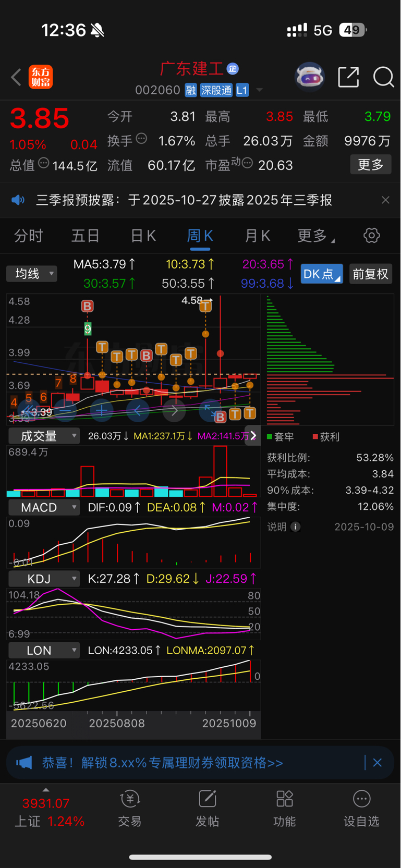Image resolution: width=401 pixels, height=868 pixels.
Task: Tap the MA5:3.79 readout
Action: coord(104,264)
